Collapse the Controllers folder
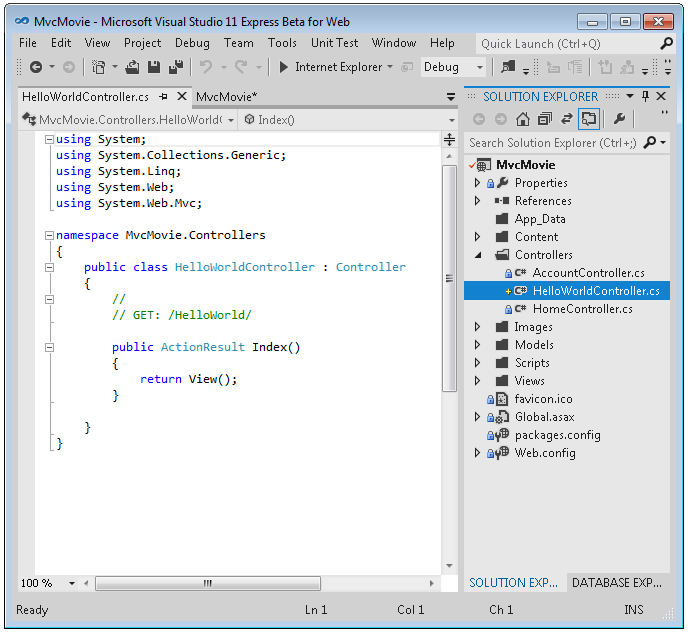This screenshot has height=632, width=688. (478, 255)
